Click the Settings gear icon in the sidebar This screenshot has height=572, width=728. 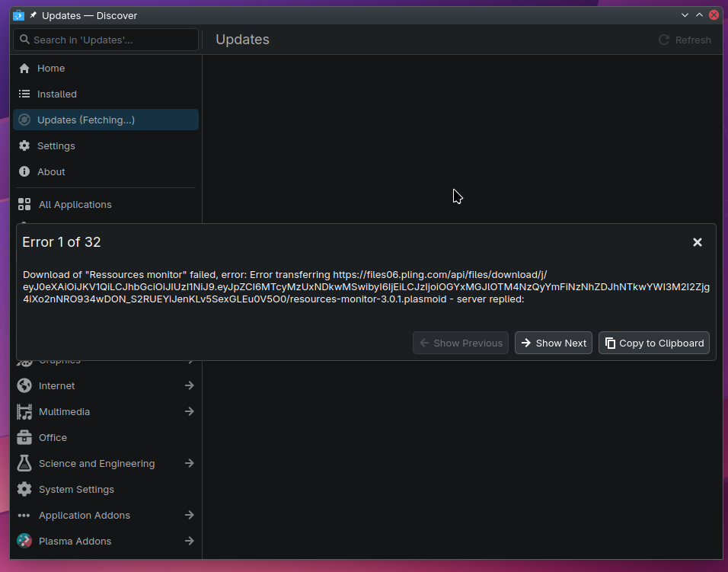[x=24, y=145]
